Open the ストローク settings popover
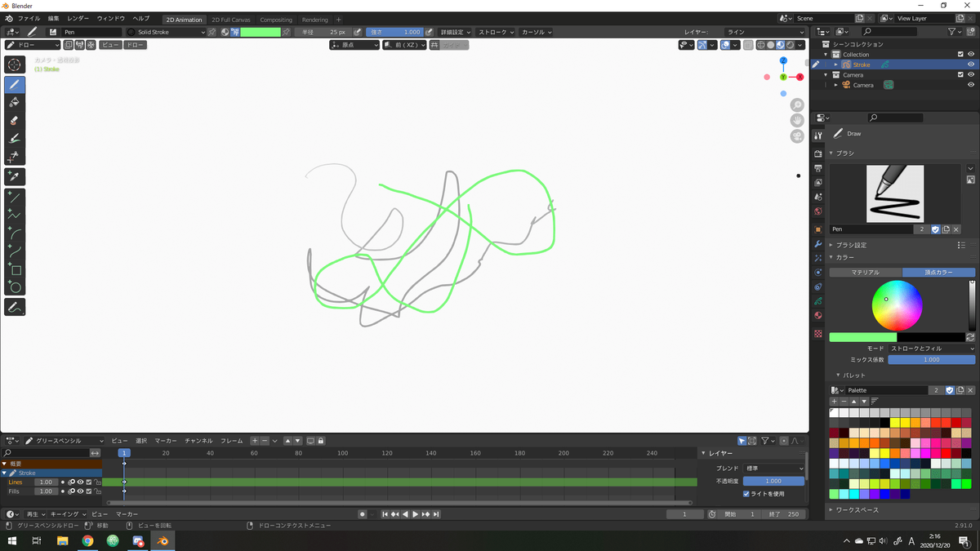This screenshot has height=551, width=980. pyautogui.click(x=496, y=32)
